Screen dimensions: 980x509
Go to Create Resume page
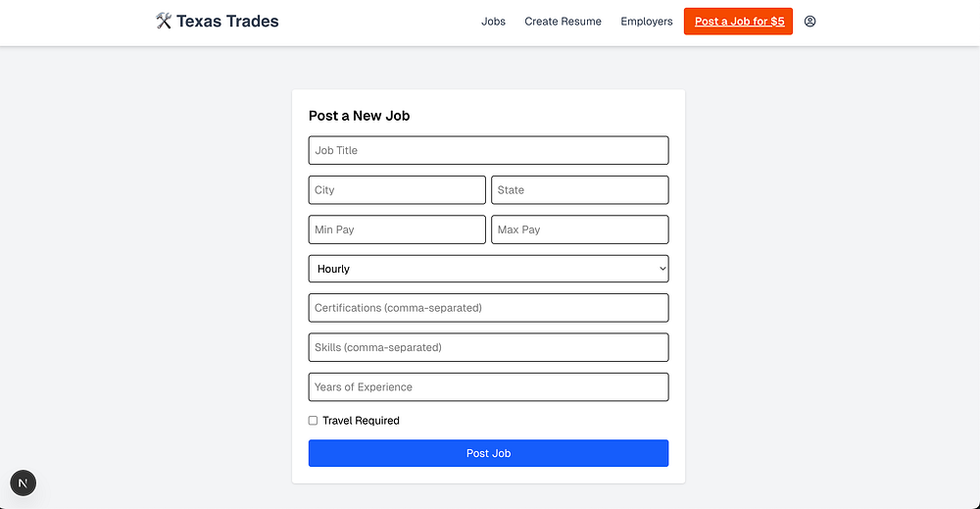563,22
